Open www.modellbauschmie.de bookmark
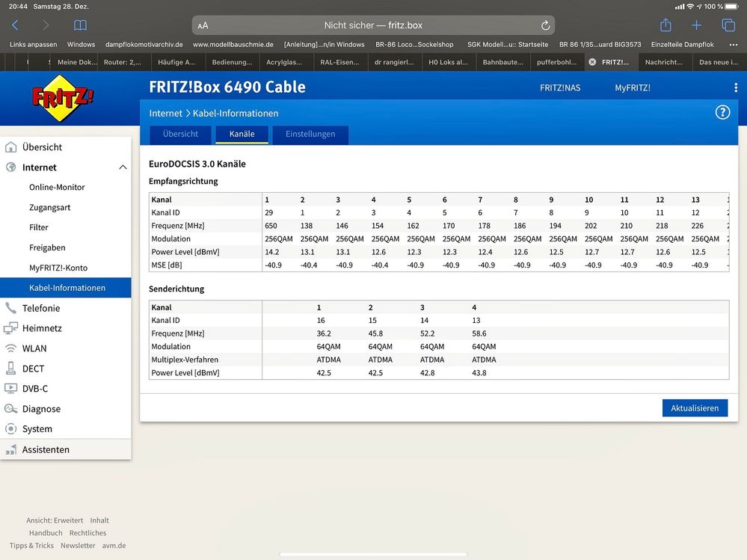Image resolution: width=747 pixels, height=560 pixels. 233,44
